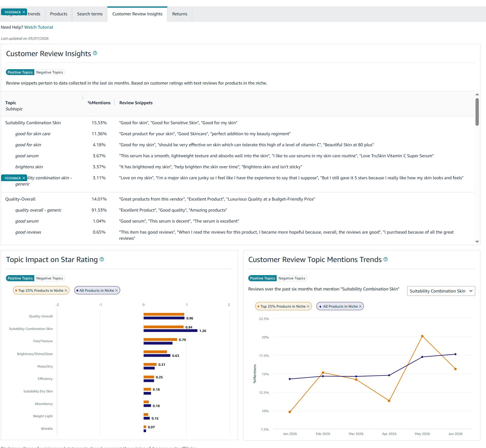486x448 pixels.
Task: Click the Weight Light label in star rating chart
Action: (43, 416)
